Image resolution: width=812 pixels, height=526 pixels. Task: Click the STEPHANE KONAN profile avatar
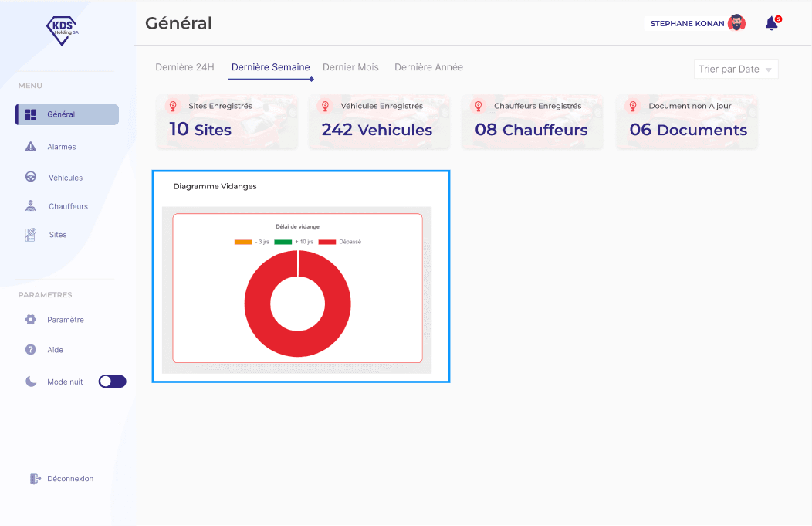point(736,22)
